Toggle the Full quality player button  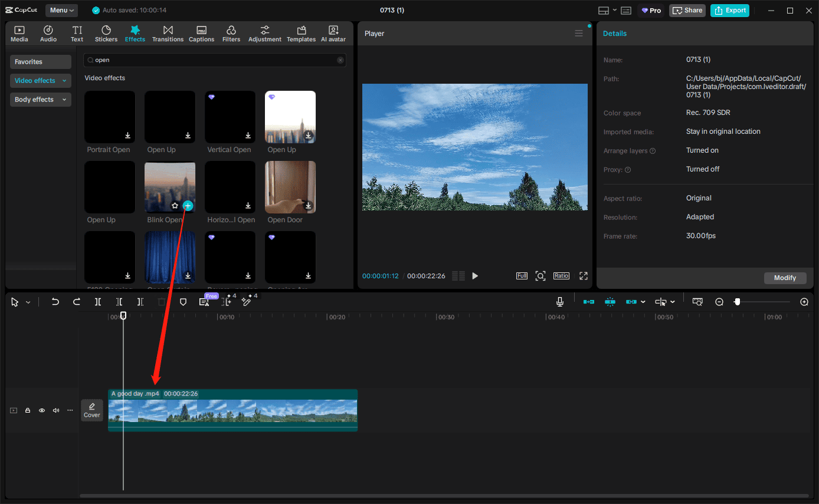522,276
